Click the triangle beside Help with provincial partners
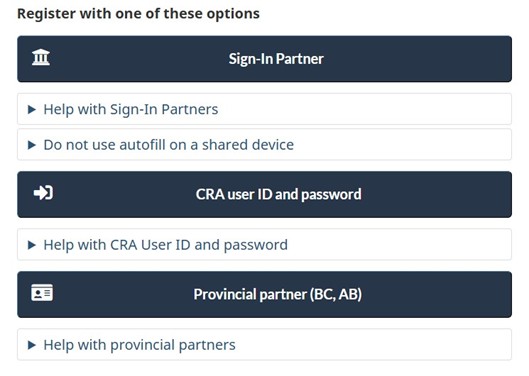Image resolution: width=529 pixels, height=376 pixels. 32,345
